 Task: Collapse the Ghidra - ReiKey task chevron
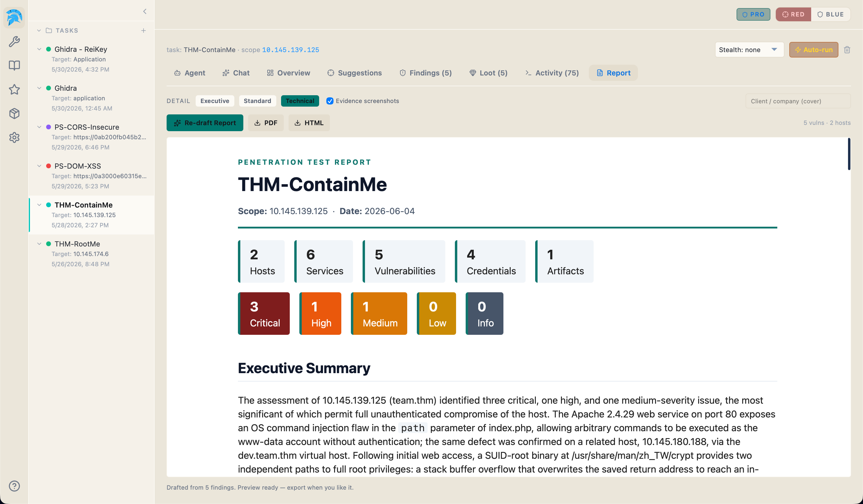coord(39,49)
